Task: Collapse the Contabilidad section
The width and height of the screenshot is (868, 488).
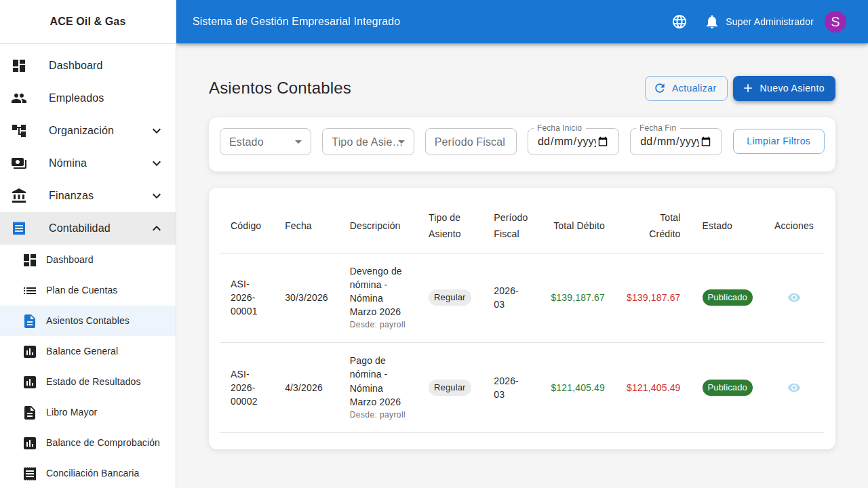Action: [157, 228]
